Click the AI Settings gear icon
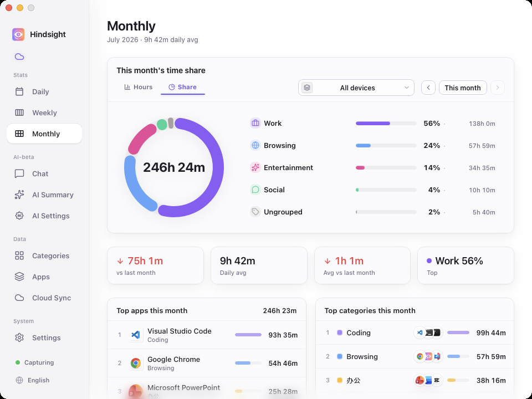Image resolution: width=532 pixels, height=399 pixels. tap(19, 216)
